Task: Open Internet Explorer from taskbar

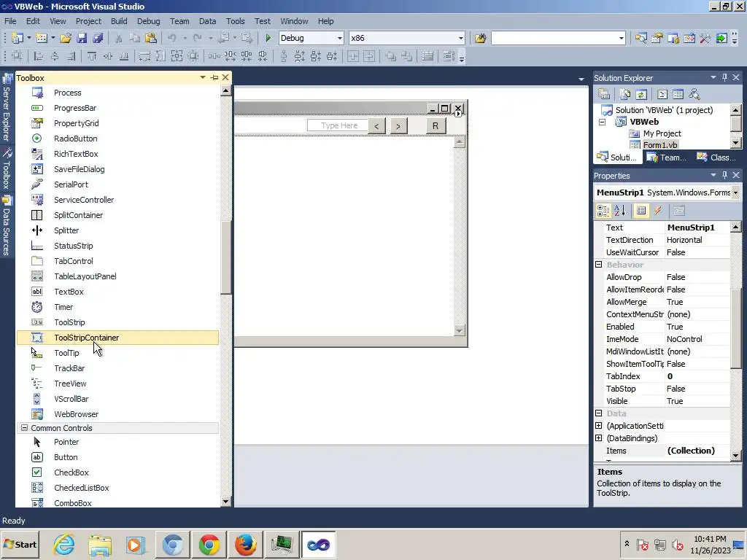Action: point(64,544)
